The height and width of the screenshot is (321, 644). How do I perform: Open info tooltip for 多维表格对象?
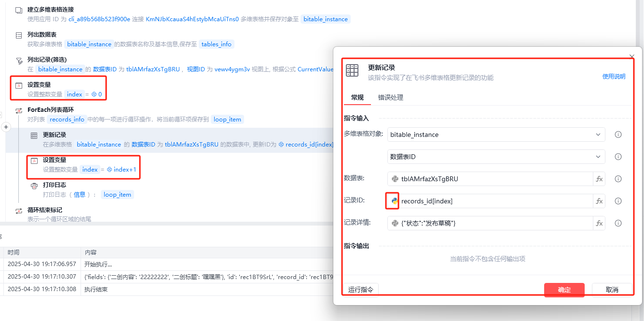click(618, 134)
